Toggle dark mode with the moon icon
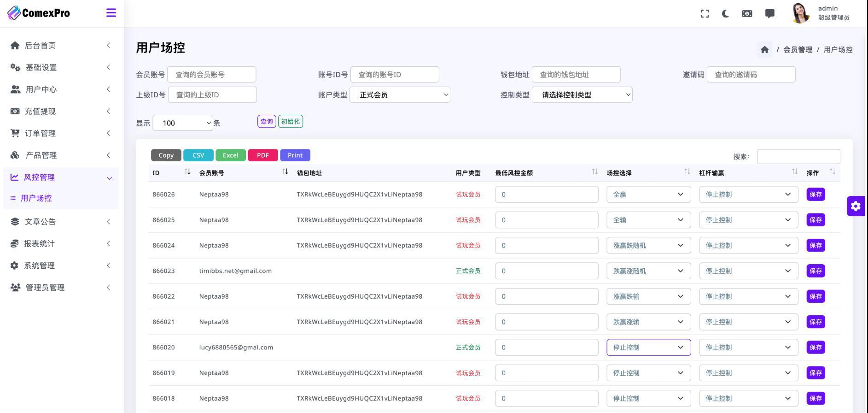 pos(726,14)
